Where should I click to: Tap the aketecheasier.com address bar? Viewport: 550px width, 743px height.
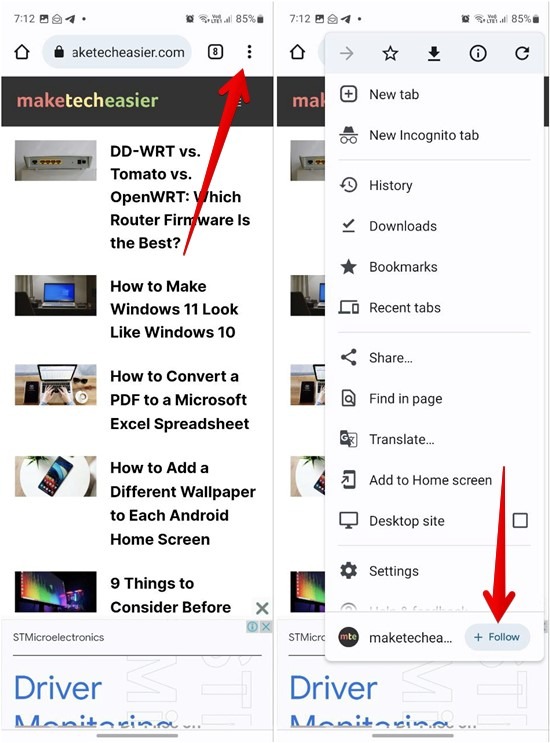click(x=117, y=52)
